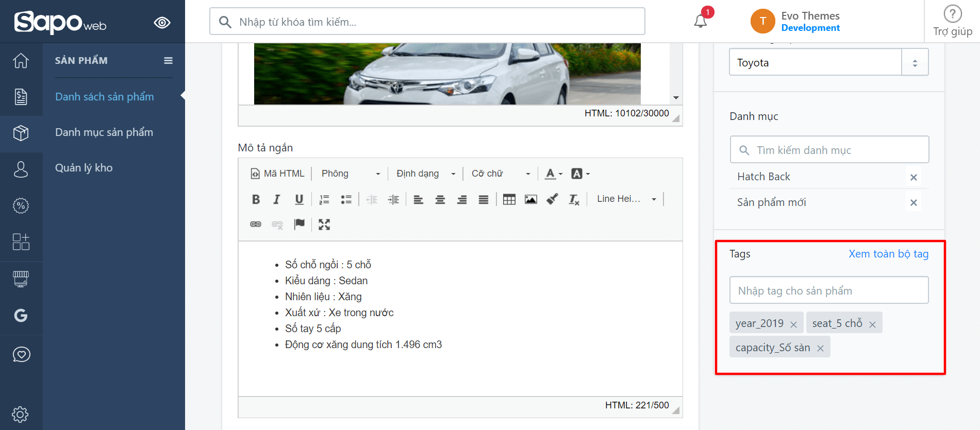Click the Xem toàn bộ tag link
Screen dimensions: 980x430
tap(888, 254)
